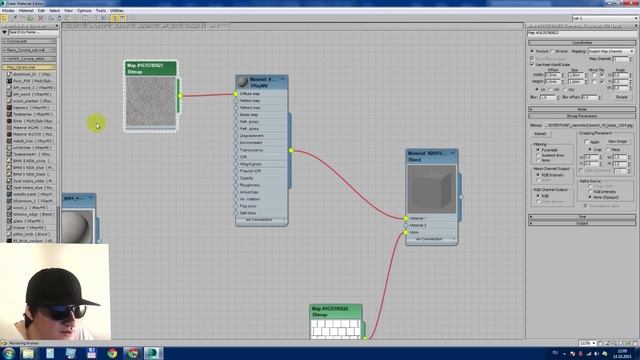Screen dimensions: 640x360
Task: Toggle Use Real-World Scale checkbox
Action: click(x=532, y=64)
